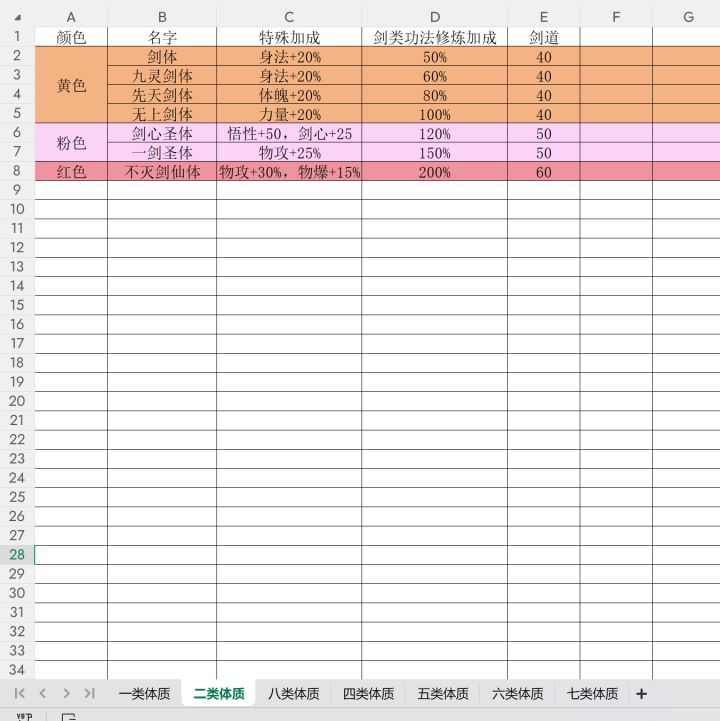
Task: Select the 七类体质 sheet tab
Action: click(592, 693)
